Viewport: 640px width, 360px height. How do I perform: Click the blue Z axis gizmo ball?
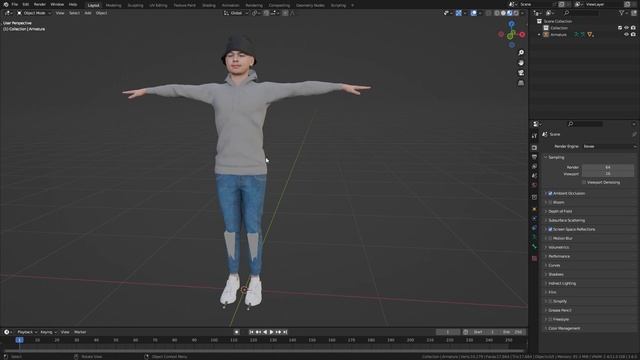coord(511,24)
